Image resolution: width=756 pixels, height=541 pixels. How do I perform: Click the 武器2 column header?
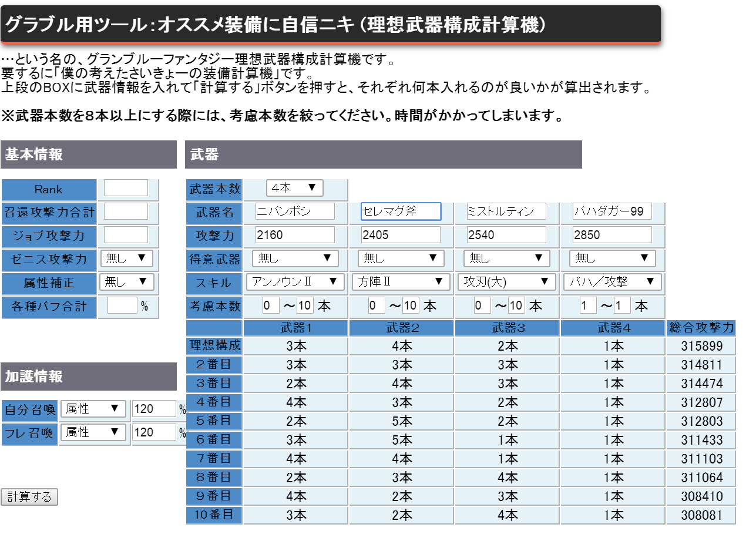tap(402, 328)
